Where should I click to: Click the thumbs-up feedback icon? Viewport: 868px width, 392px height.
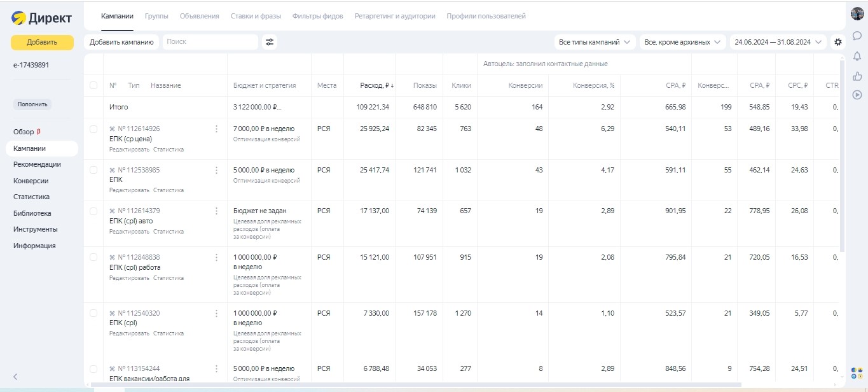coord(857,76)
